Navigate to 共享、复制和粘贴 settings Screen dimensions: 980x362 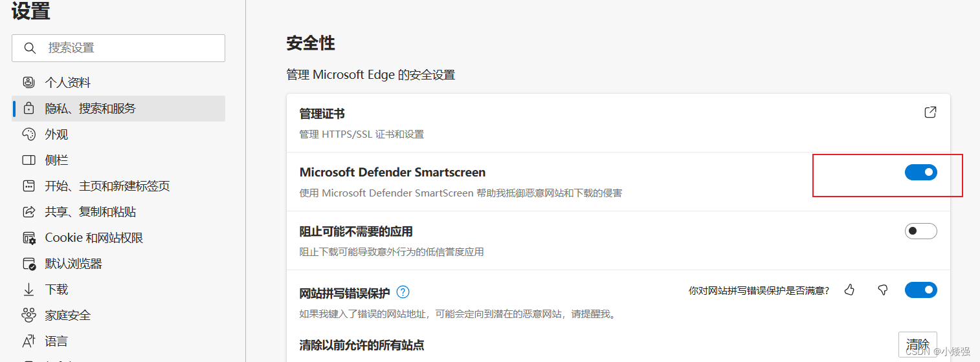tap(118, 212)
